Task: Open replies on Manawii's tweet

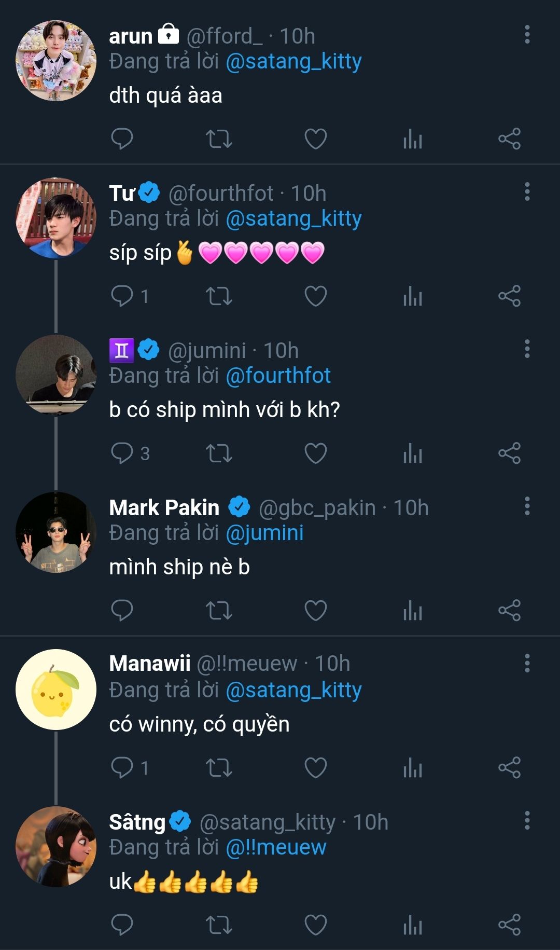Action: tap(122, 767)
